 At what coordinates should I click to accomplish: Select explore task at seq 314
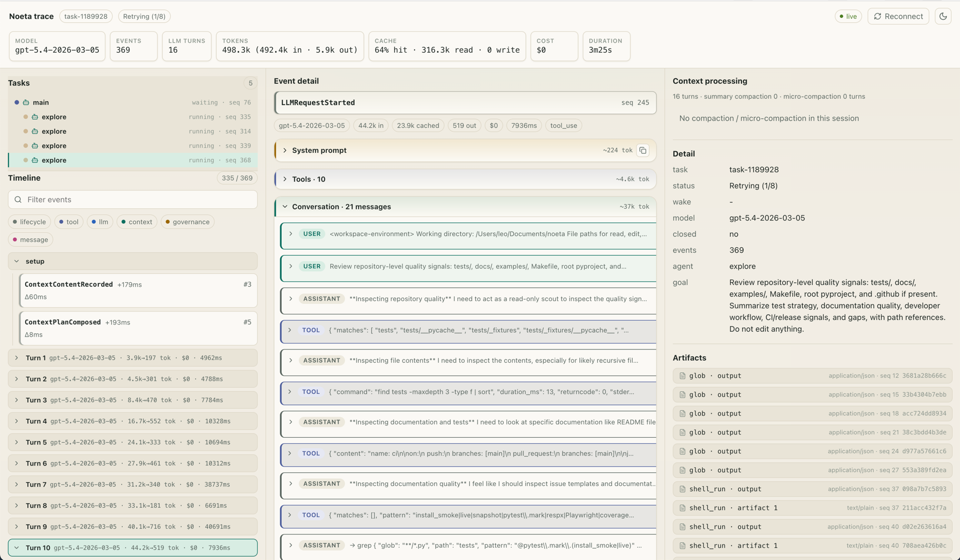133,131
